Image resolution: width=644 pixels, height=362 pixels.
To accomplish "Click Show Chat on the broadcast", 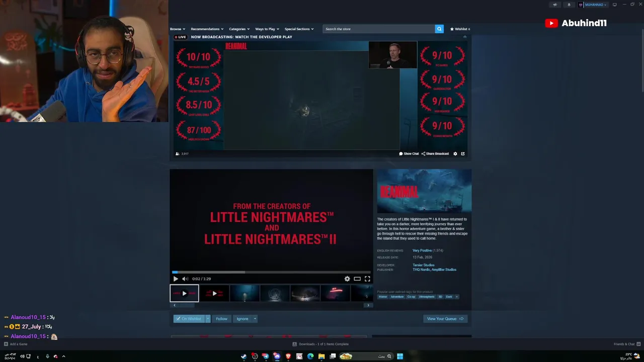I will pos(409,154).
